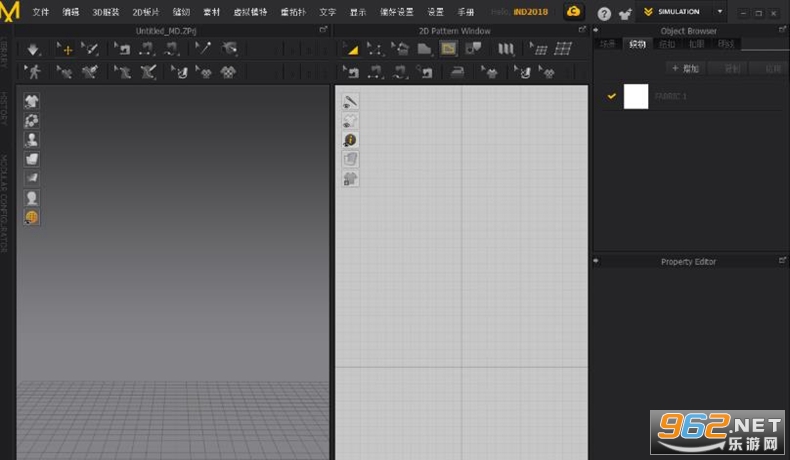The height and width of the screenshot is (460, 790).
Task: Select Check Sewing Length in 2D toolbar
Action: [x=425, y=73]
